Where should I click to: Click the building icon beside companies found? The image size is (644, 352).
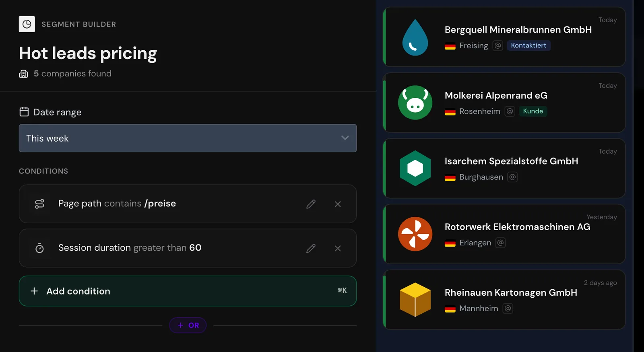point(24,74)
